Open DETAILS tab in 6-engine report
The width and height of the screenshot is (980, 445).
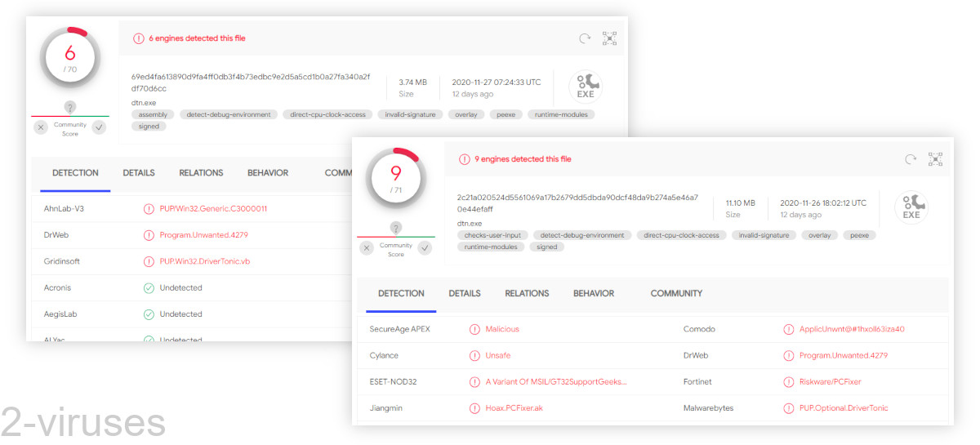tap(139, 173)
